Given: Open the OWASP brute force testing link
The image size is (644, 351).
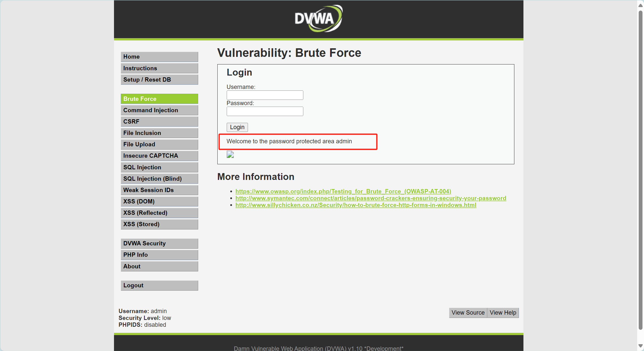Looking at the screenshot, I should pyautogui.click(x=343, y=191).
